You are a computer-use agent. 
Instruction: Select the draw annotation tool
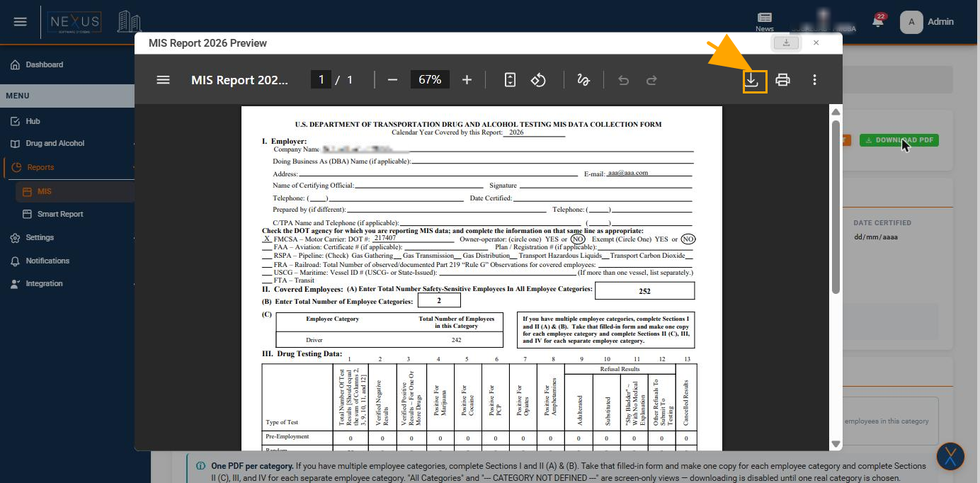583,80
